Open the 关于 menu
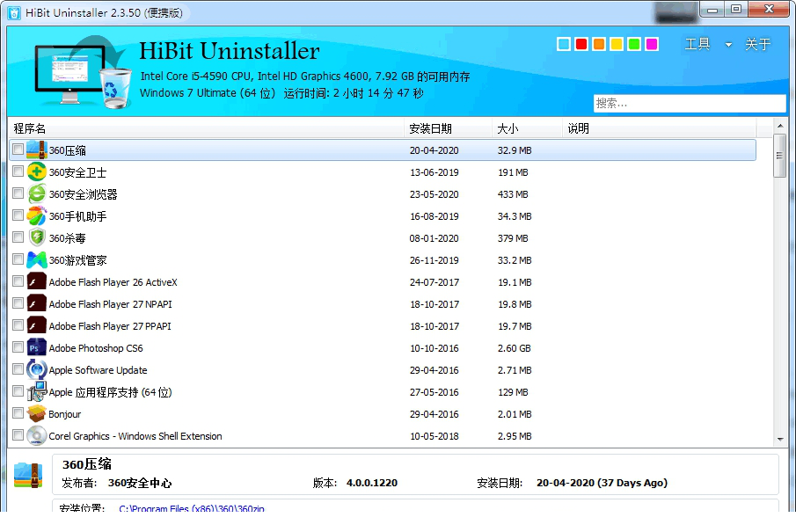The image size is (796, 532). click(757, 44)
